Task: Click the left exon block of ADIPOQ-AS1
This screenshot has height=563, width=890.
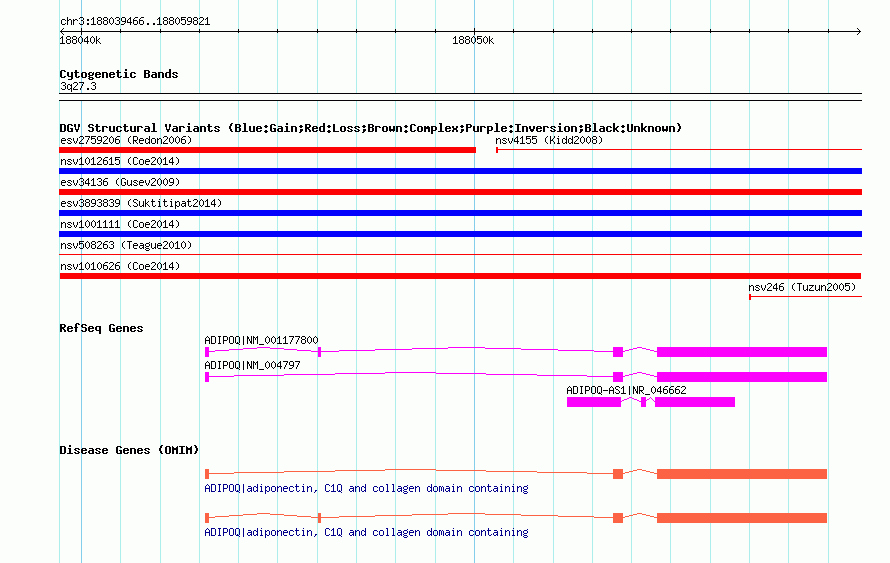Action: pos(594,402)
